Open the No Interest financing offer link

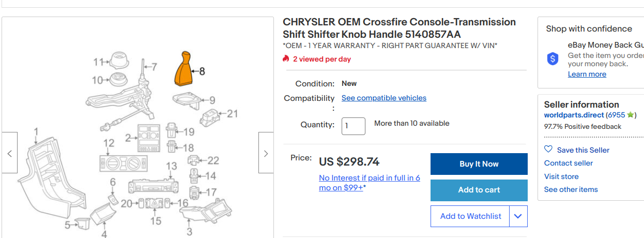pyautogui.click(x=369, y=183)
